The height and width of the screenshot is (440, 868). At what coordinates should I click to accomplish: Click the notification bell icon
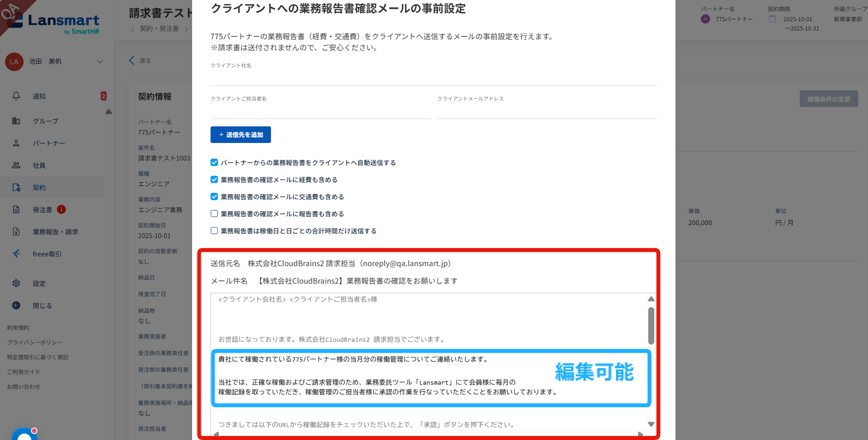pos(16,96)
